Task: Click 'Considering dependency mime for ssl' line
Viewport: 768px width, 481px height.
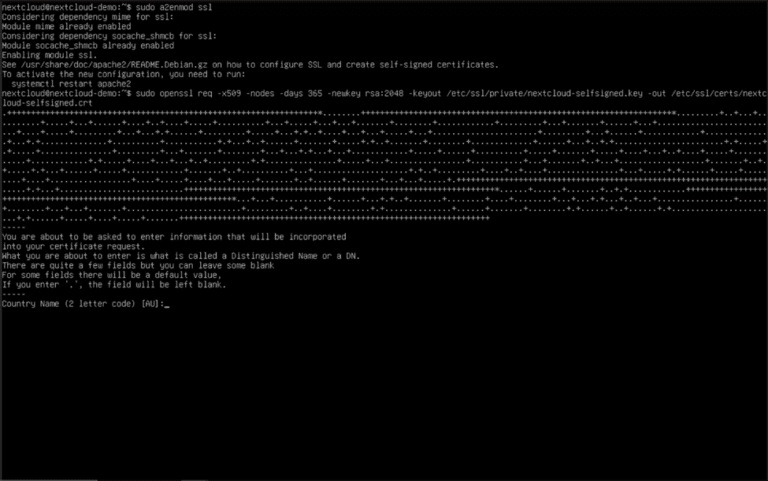Action: click(88, 17)
